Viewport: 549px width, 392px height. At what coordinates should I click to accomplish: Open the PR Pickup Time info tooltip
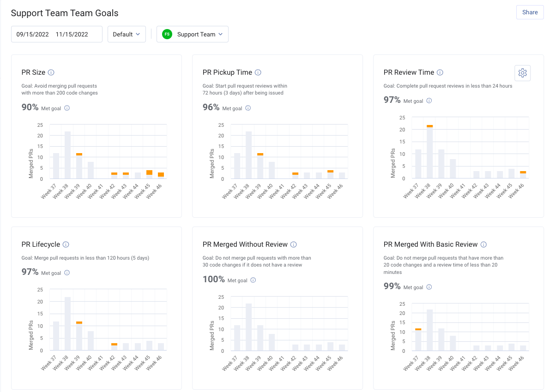258,72
